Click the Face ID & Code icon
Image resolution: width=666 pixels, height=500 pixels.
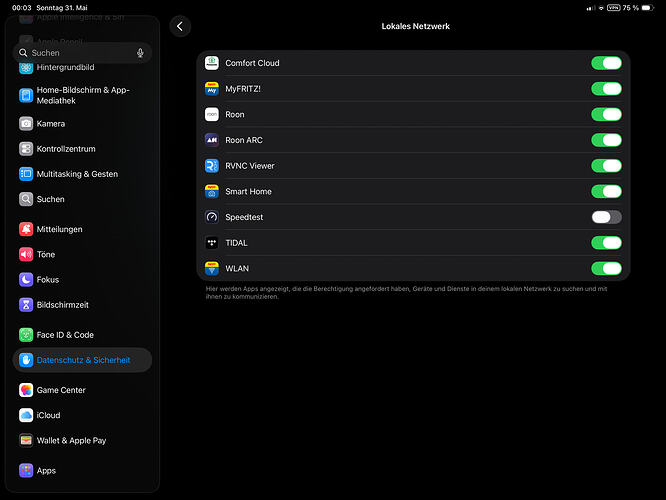26,335
